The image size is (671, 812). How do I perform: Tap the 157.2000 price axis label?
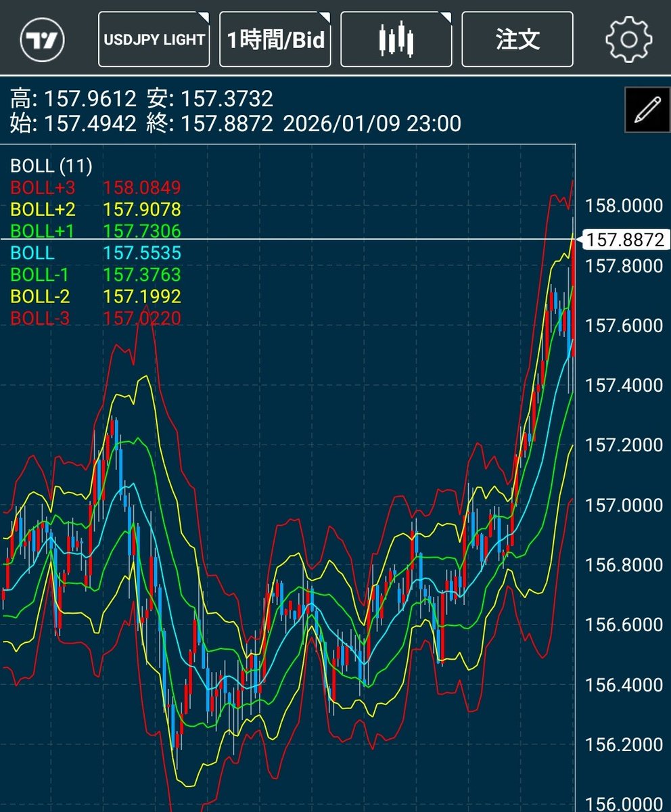point(624,445)
